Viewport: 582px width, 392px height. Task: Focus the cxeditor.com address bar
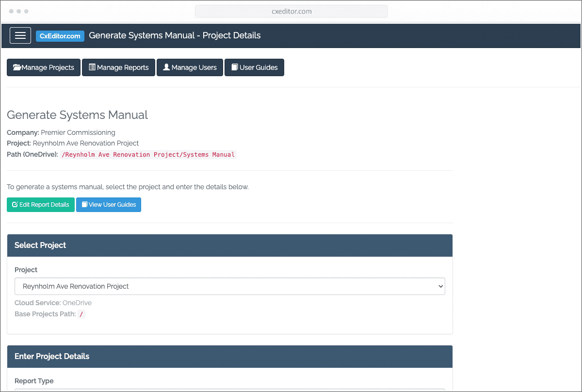pos(291,11)
